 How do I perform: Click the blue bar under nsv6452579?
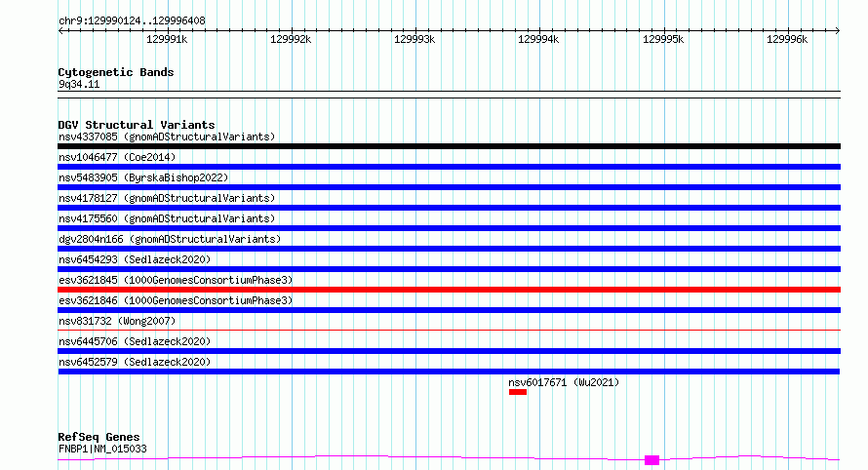click(449, 372)
